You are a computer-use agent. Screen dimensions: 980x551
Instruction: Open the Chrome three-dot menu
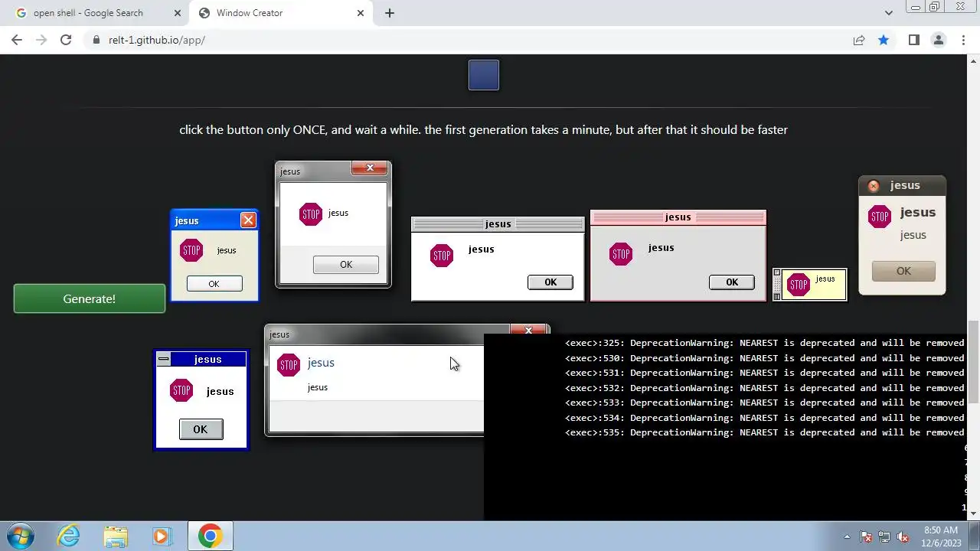click(963, 40)
